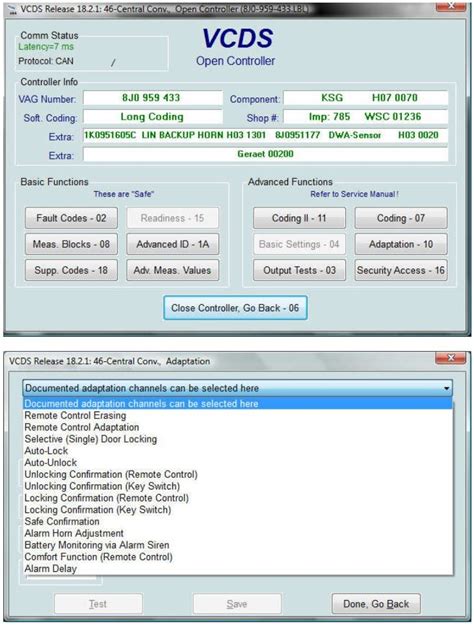This screenshot has width=474, height=626.
Task: Click These are "Safe" note
Action: (x=123, y=194)
